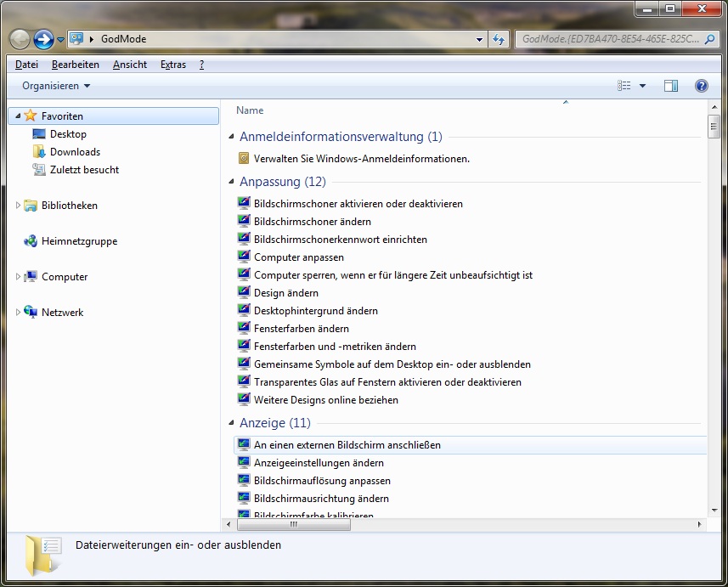Open the view options dropdown arrow
728x587 pixels.
642,86
